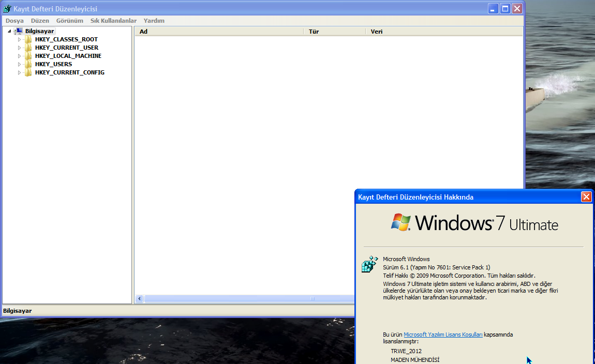Click the Sürüm 6.1 version line

coord(436,267)
